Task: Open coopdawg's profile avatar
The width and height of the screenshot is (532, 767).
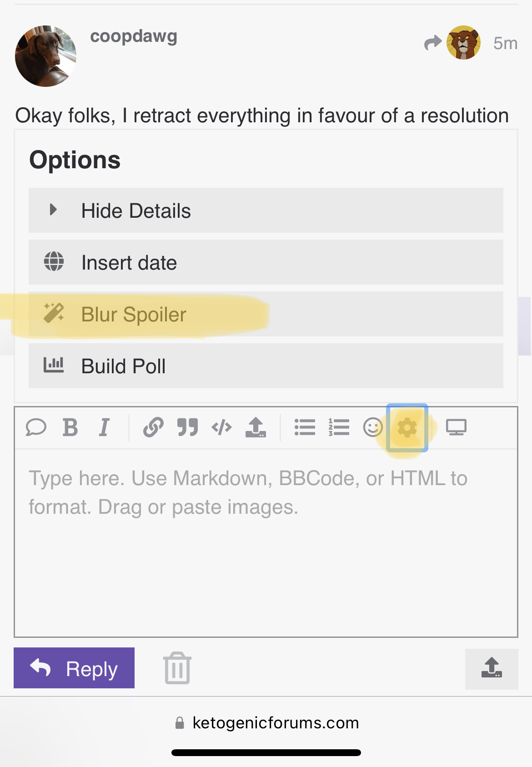Action: [45, 56]
